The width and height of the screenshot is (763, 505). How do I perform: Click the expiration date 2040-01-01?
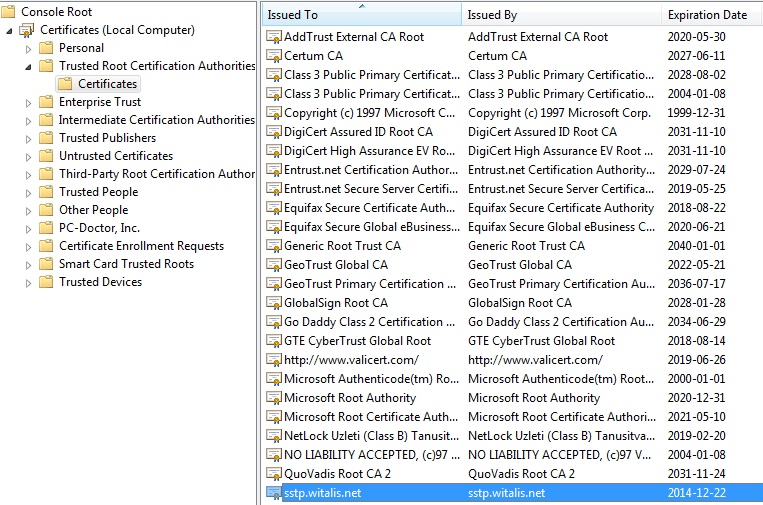pyautogui.click(x=696, y=246)
